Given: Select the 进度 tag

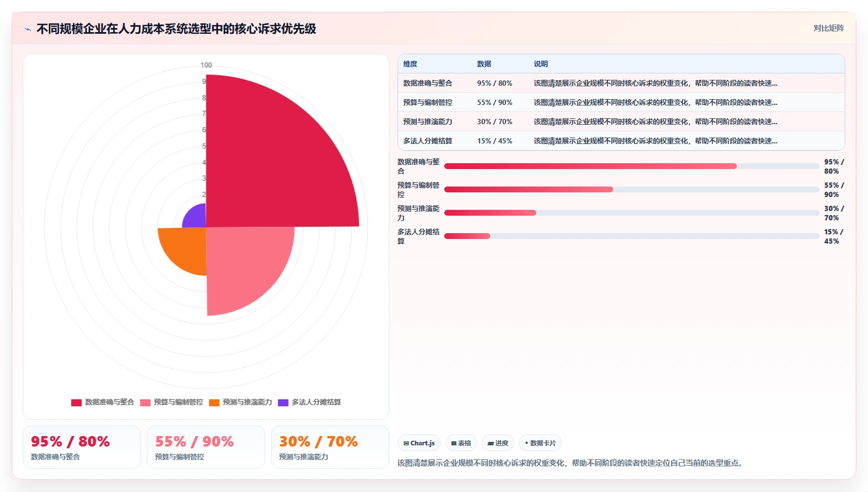Looking at the screenshot, I should coord(498,443).
